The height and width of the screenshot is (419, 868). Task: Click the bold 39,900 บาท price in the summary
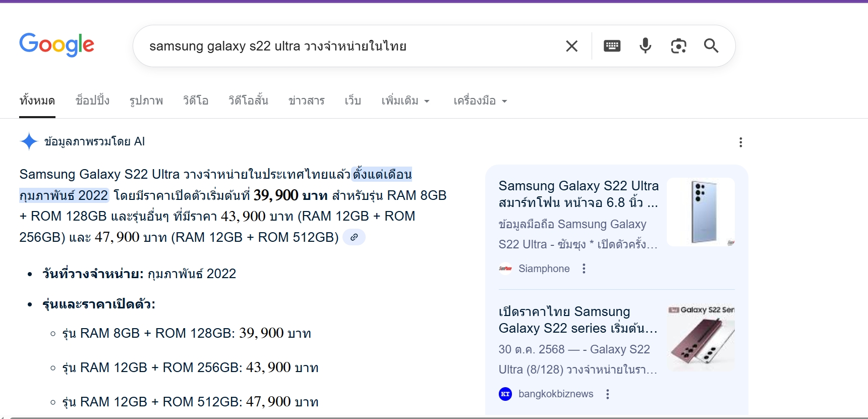point(291,195)
